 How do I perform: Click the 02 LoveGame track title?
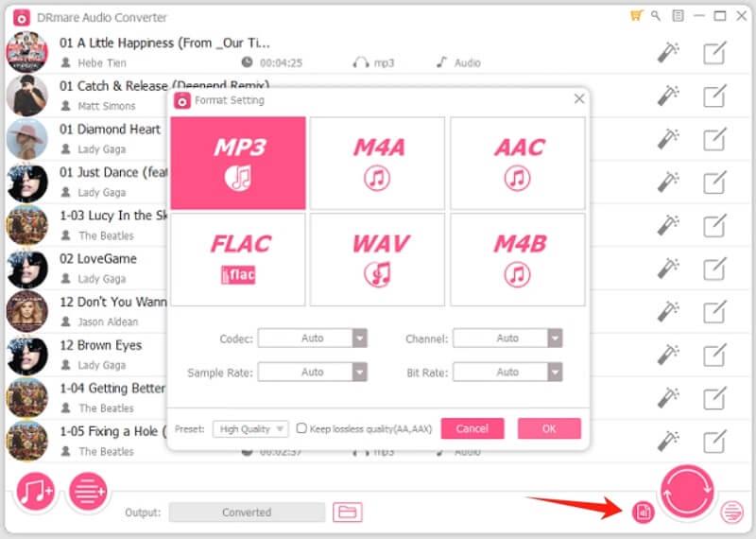[x=98, y=259]
